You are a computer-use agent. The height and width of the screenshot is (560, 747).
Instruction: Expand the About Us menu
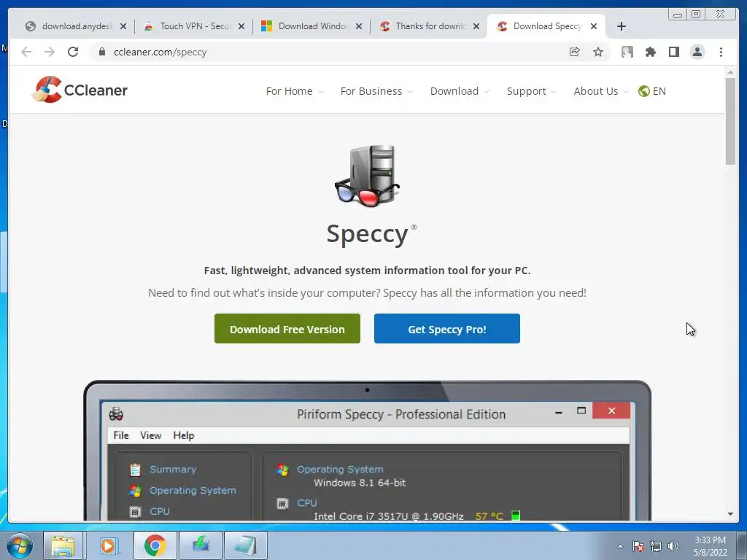tap(601, 91)
